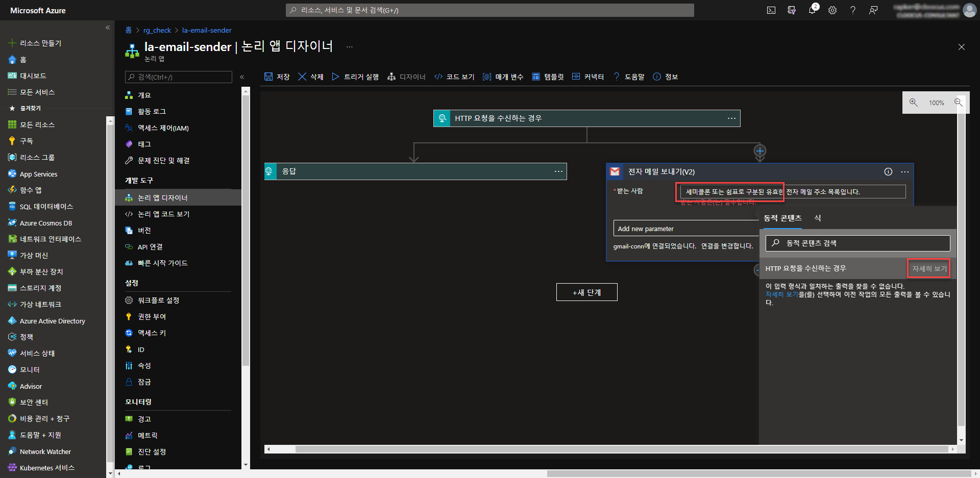Expand HTTP 요청을 수신하는 경우 trigger card
The height and width of the screenshot is (478, 980).
click(587, 118)
